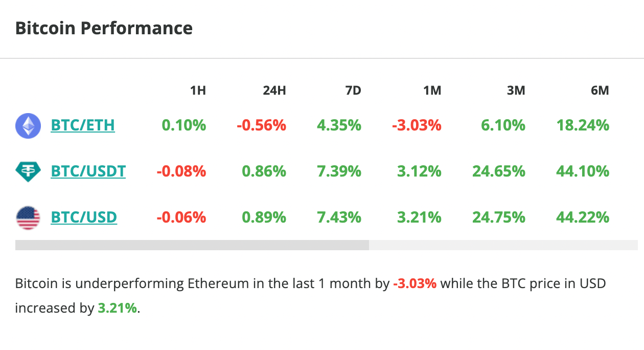Screen dimensions: 644x350
Task: Click the 44.22% six-month BTC/USD value
Action: 582,217
